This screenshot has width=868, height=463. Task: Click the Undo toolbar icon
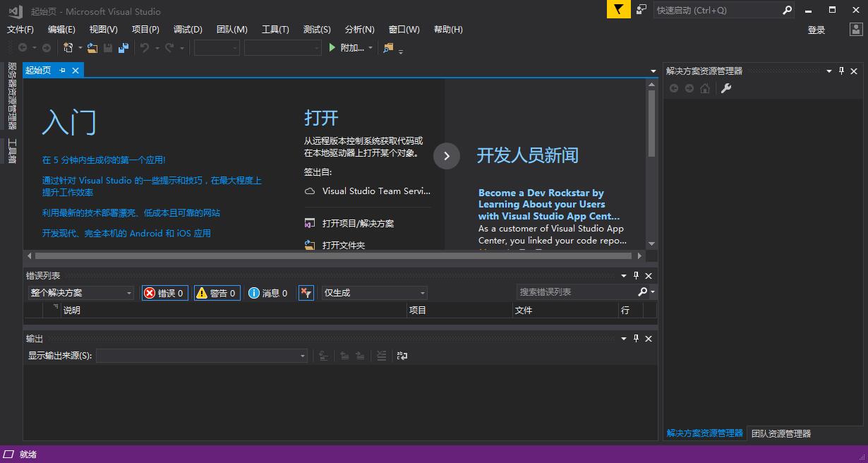pos(144,48)
